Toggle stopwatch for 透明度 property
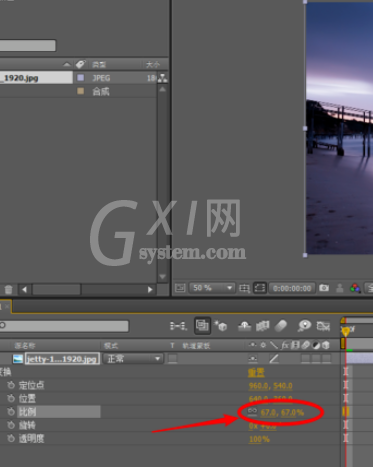Image resolution: width=373 pixels, height=467 pixels. (11, 438)
